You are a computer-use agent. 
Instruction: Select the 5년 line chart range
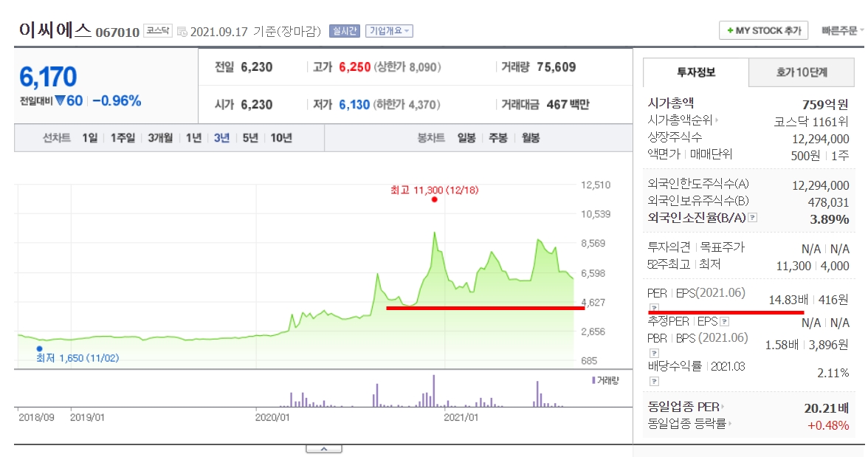coord(250,138)
